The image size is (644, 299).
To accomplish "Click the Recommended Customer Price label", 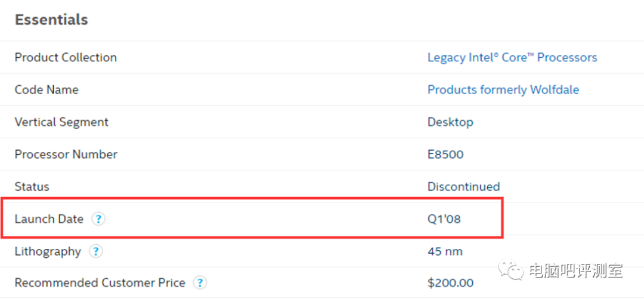I will pyautogui.click(x=100, y=283).
